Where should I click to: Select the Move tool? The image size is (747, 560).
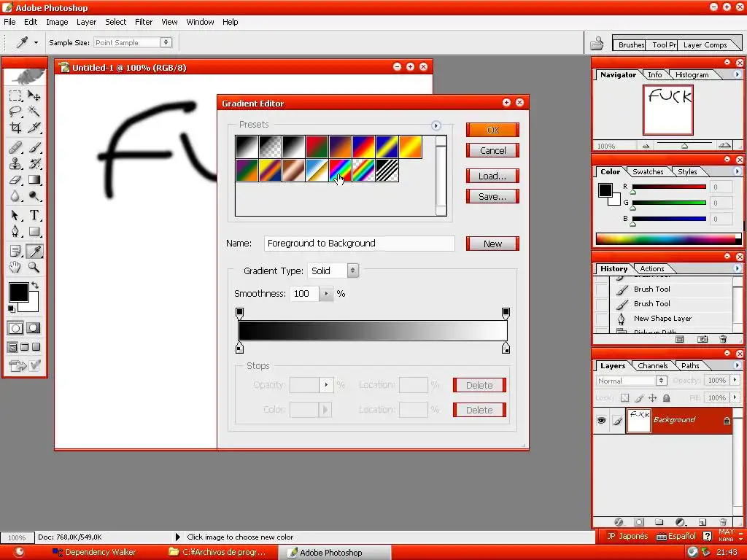click(x=34, y=96)
